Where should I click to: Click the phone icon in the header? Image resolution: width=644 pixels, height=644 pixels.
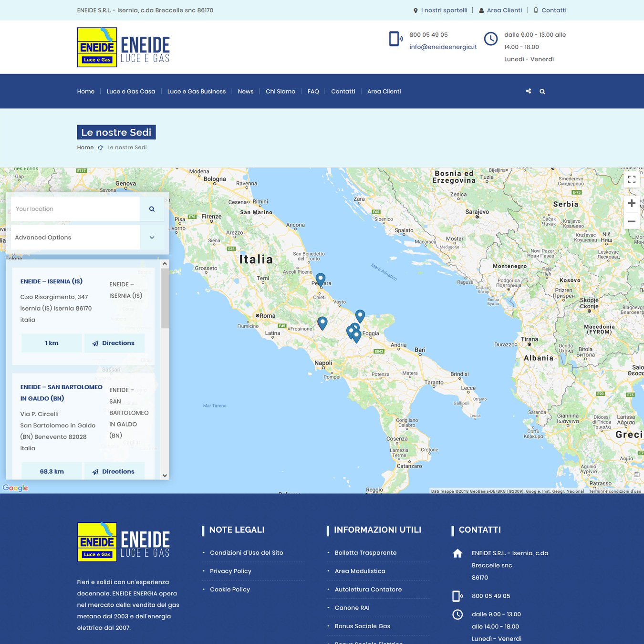click(x=396, y=39)
